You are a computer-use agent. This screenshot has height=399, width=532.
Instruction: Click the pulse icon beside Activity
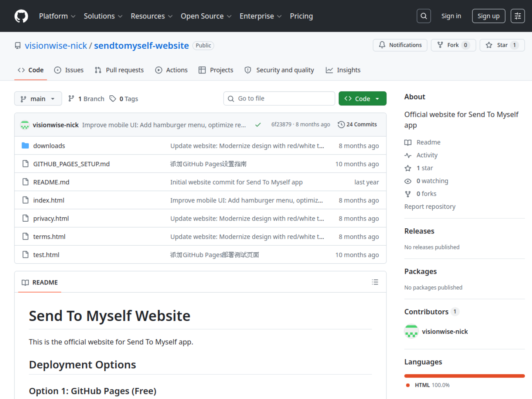coord(408,155)
